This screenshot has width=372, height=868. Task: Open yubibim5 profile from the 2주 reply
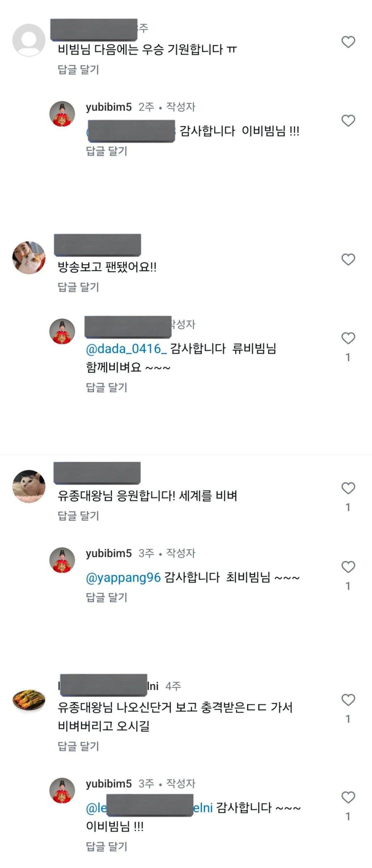(x=108, y=107)
